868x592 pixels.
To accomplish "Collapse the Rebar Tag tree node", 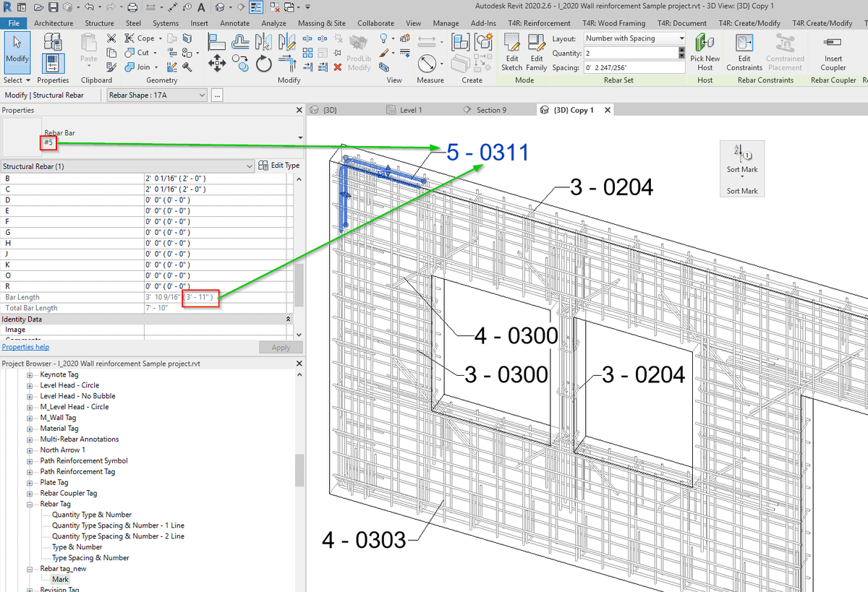I will click(x=30, y=504).
